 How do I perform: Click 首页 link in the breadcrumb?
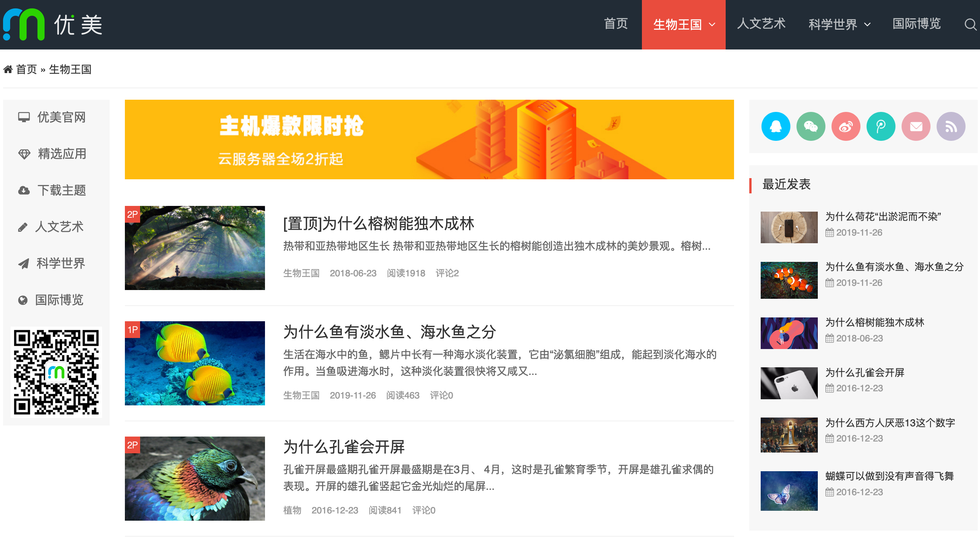[x=26, y=69]
